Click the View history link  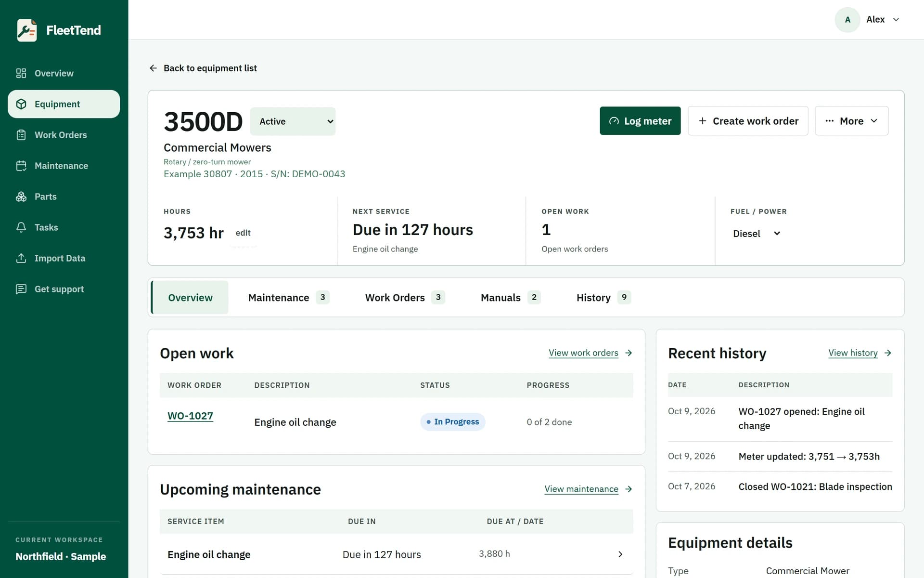[853, 353]
